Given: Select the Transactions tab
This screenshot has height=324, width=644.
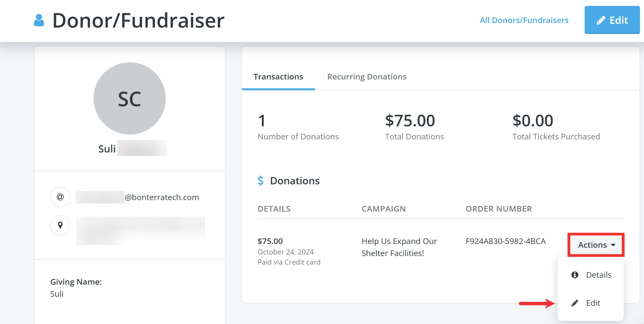Looking at the screenshot, I should [278, 77].
